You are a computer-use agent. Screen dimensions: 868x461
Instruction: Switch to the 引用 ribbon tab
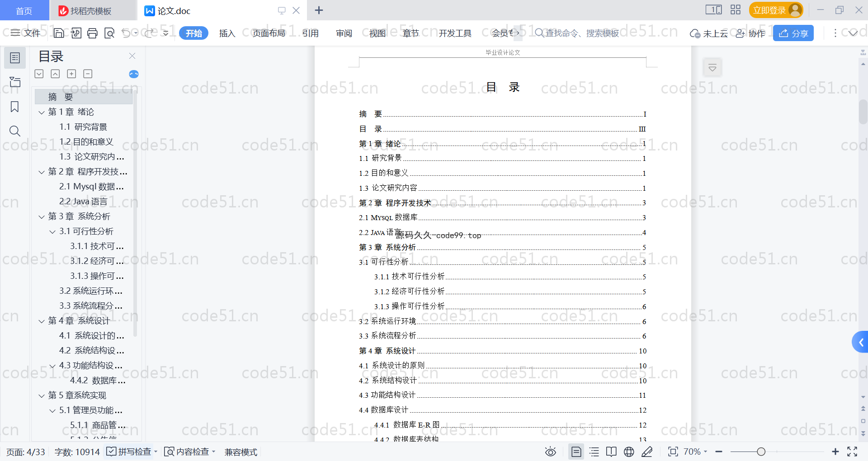[311, 33]
